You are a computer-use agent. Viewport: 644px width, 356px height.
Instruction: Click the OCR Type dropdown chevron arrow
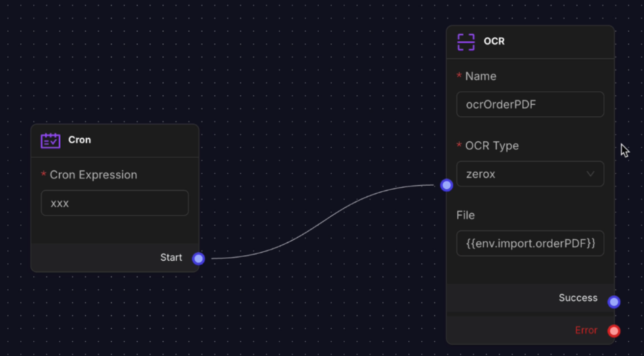point(590,174)
